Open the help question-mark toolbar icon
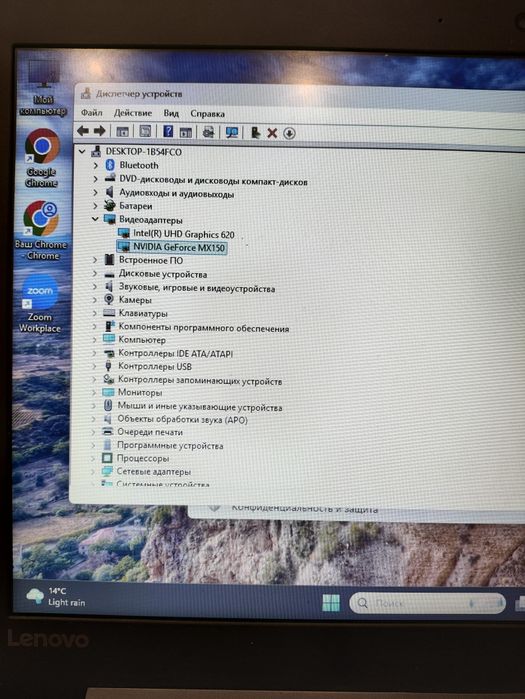Image resolution: width=525 pixels, height=699 pixels. [168, 132]
